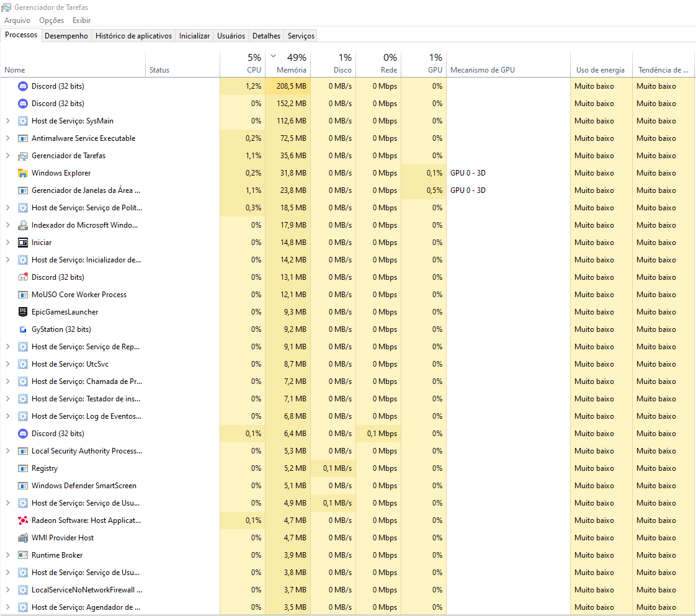Click the Registry process icon
Screen dimensions: 696x616
click(x=22, y=468)
